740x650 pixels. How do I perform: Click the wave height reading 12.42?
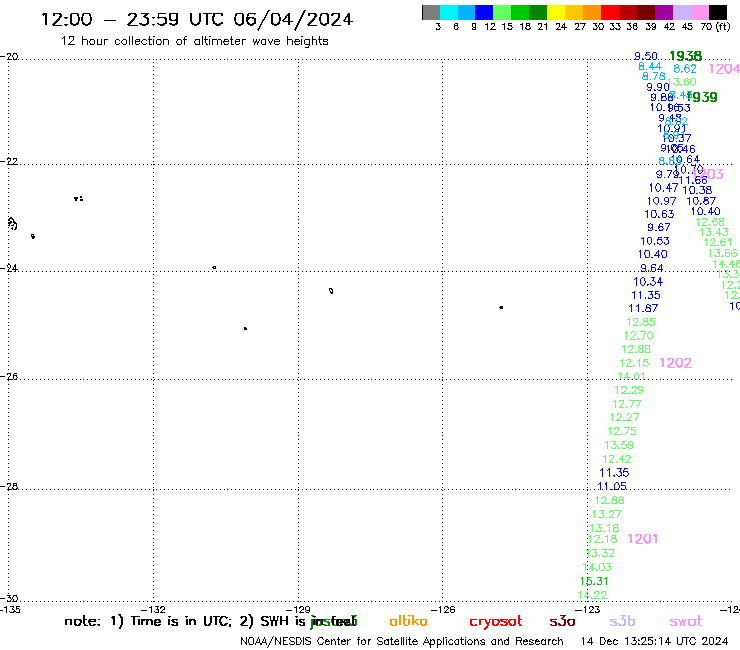click(x=616, y=459)
